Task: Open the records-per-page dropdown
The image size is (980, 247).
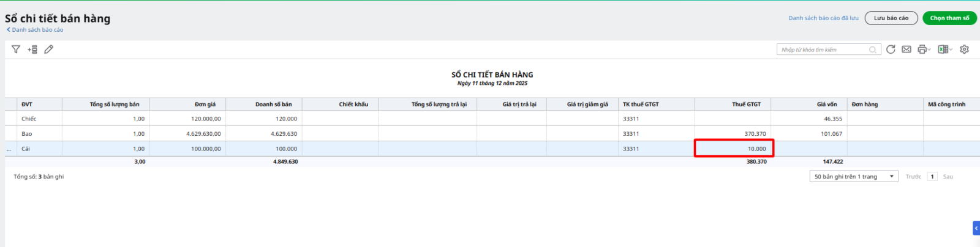Action: (x=854, y=177)
